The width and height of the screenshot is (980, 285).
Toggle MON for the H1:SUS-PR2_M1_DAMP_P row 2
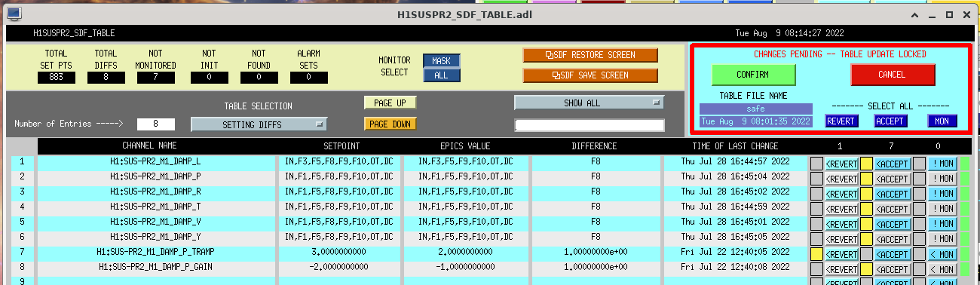942,179
